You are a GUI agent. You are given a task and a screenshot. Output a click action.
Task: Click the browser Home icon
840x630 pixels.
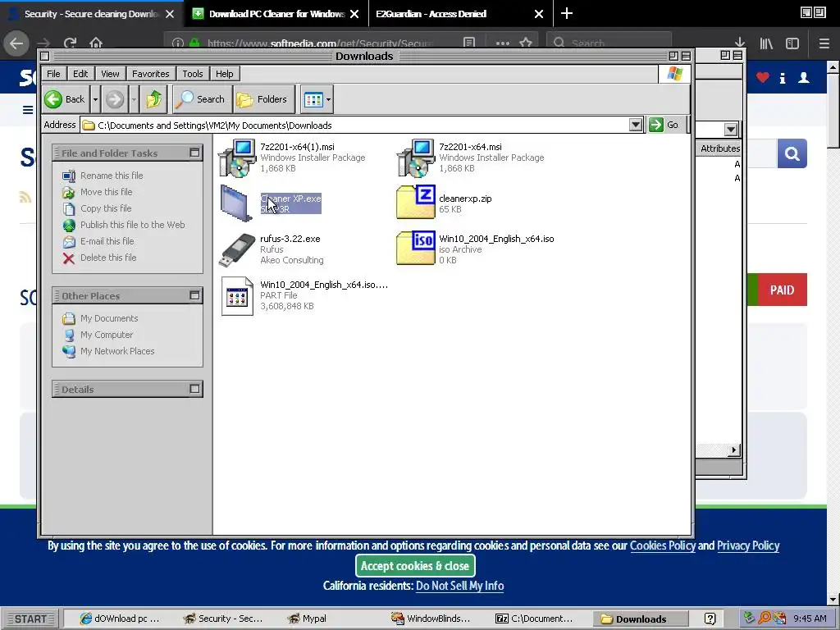(x=96, y=43)
